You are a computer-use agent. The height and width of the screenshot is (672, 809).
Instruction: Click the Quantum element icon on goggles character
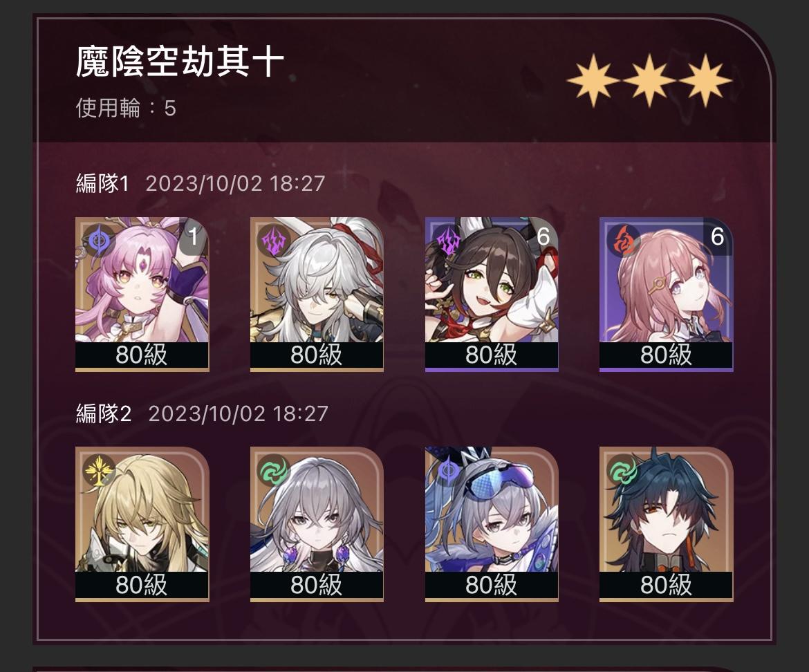(x=448, y=470)
